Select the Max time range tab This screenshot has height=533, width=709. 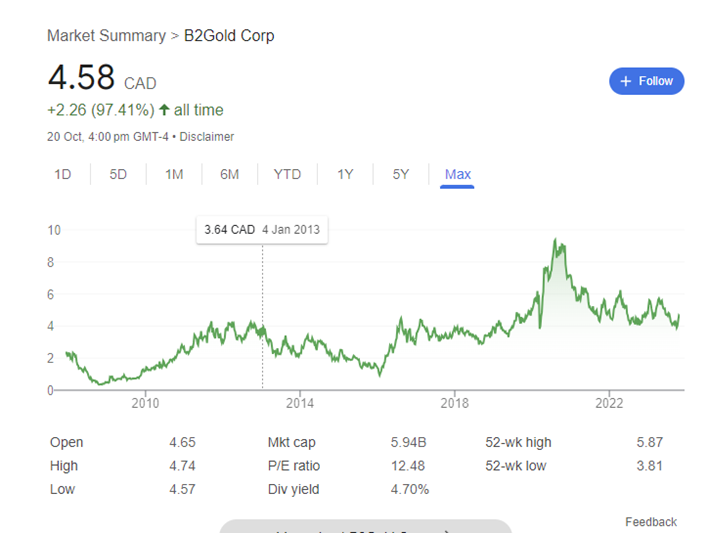pyautogui.click(x=458, y=175)
